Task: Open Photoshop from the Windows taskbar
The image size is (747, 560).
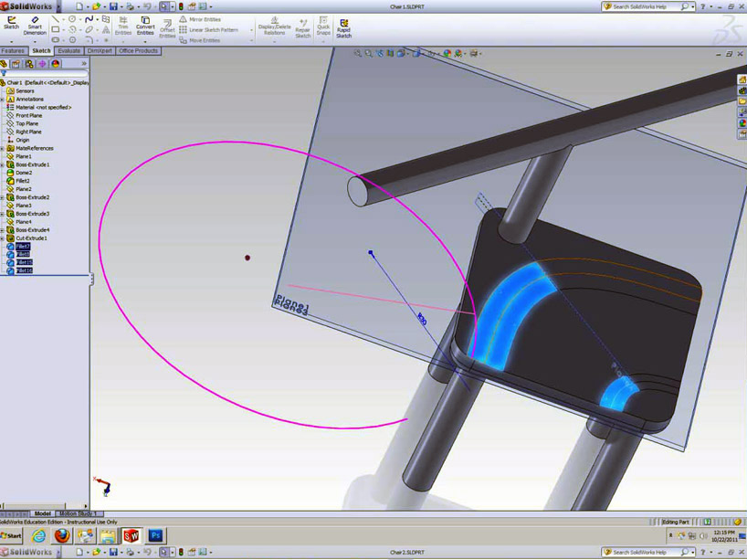Action: [x=156, y=536]
